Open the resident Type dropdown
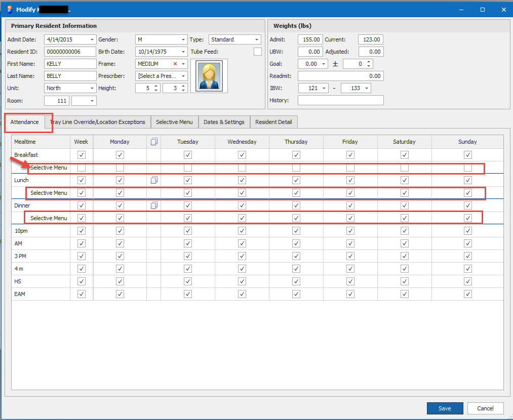The height and width of the screenshot is (420, 513). [256, 39]
